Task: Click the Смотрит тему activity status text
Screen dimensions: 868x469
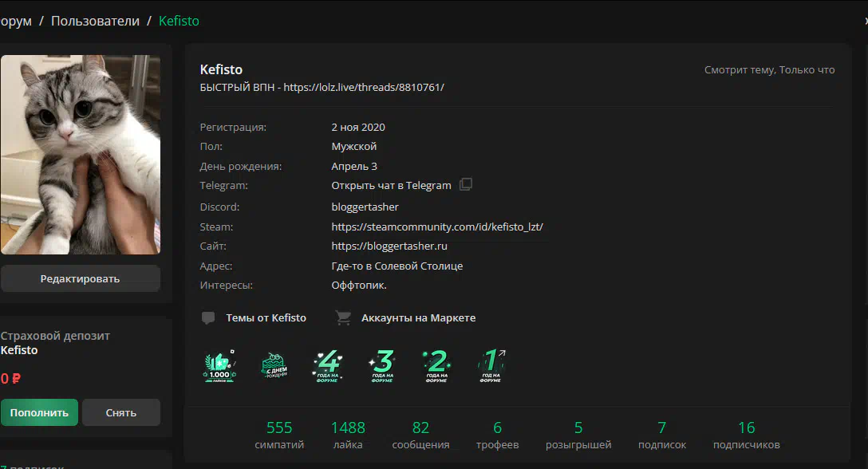Action: point(769,69)
